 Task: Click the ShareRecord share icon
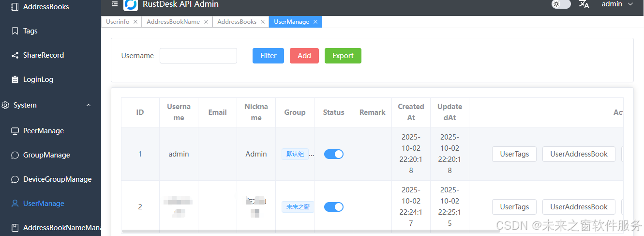[15, 55]
